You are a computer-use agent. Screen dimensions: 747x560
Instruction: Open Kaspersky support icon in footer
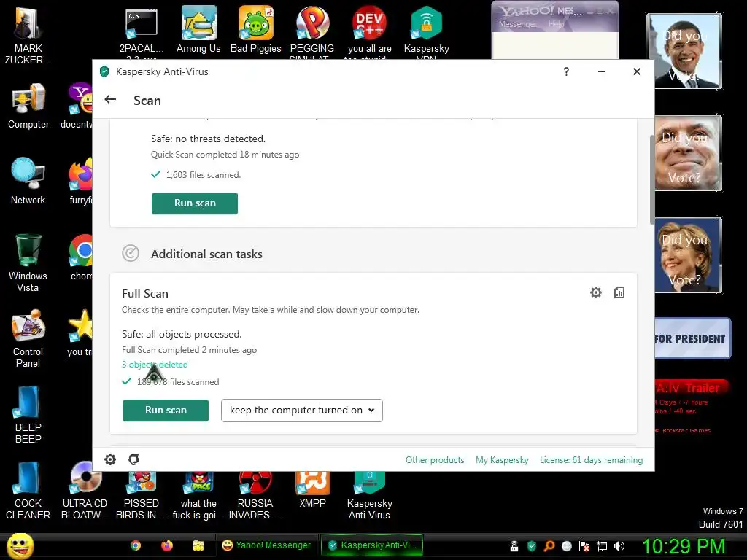pos(134,459)
